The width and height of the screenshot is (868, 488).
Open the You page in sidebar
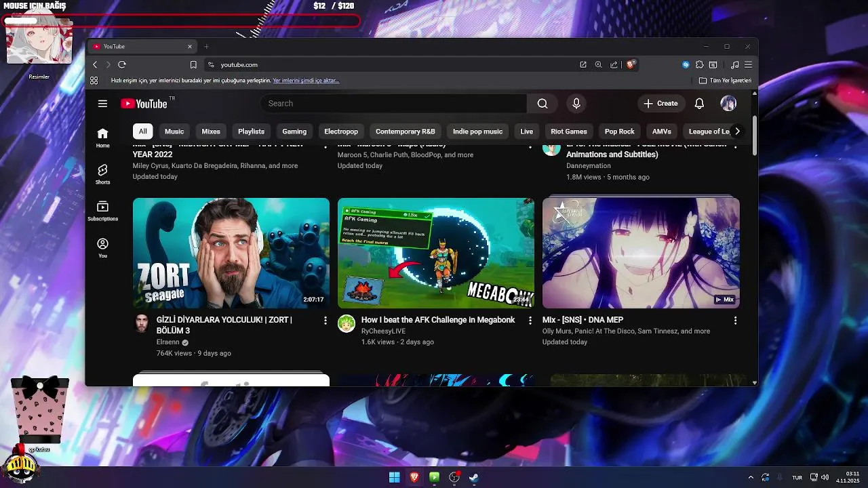(x=102, y=247)
